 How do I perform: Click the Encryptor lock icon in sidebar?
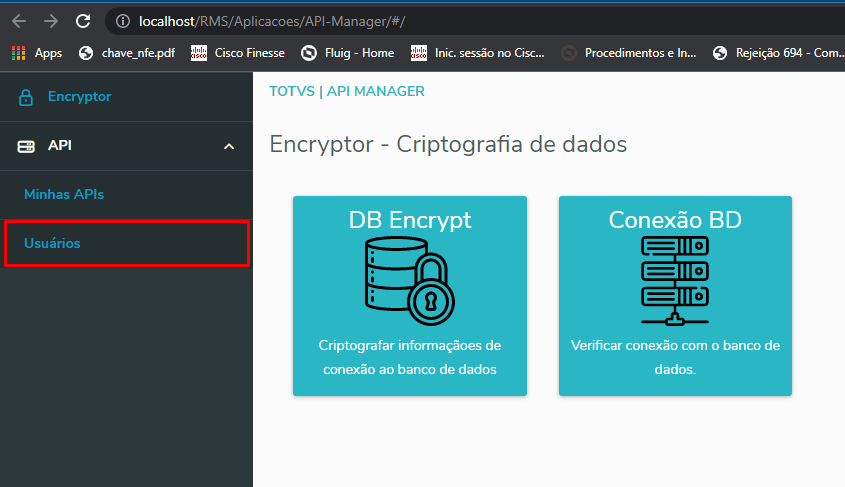(x=26, y=98)
